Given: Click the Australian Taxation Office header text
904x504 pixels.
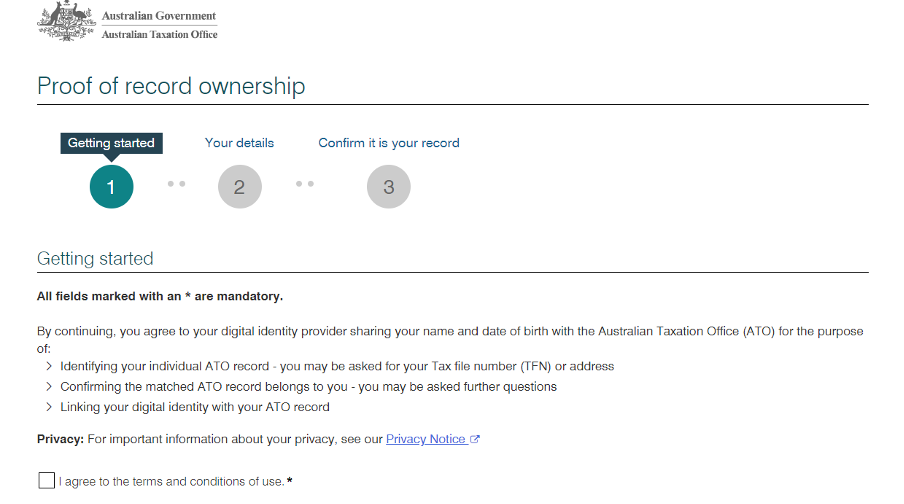Looking at the screenshot, I should coord(160,35).
